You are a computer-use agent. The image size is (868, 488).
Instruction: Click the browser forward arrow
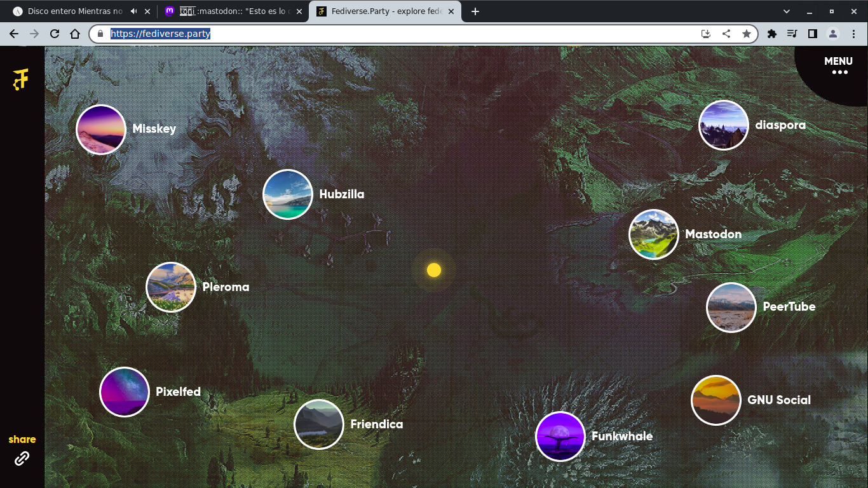tap(34, 34)
